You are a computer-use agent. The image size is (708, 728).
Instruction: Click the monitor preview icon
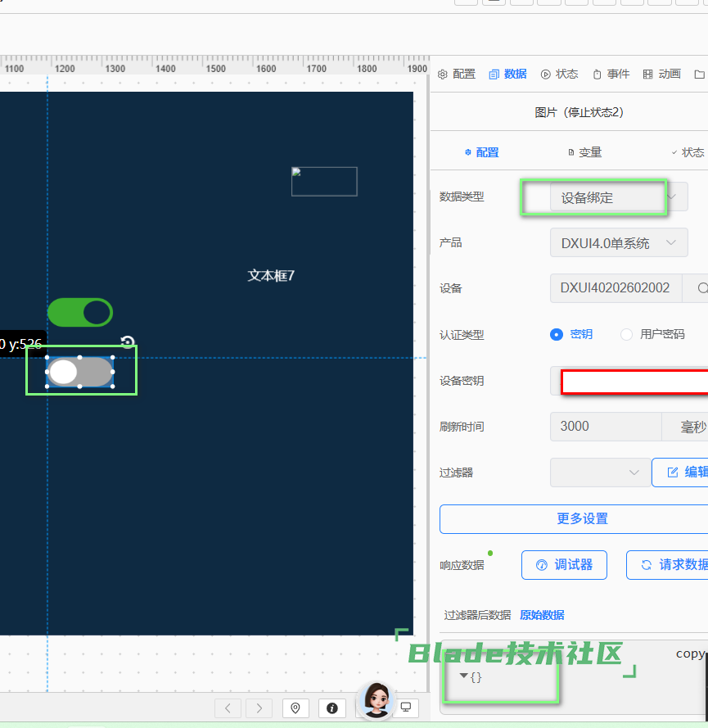[x=405, y=708]
